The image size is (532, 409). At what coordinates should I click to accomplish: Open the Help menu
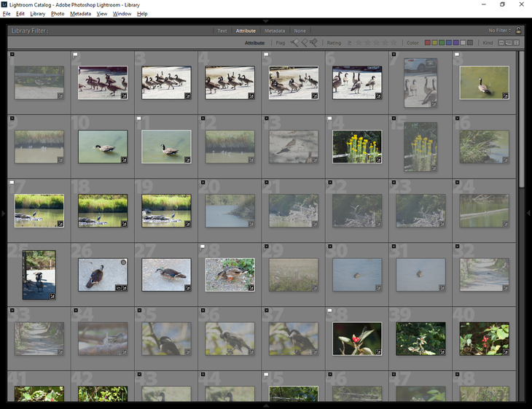click(x=142, y=14)
